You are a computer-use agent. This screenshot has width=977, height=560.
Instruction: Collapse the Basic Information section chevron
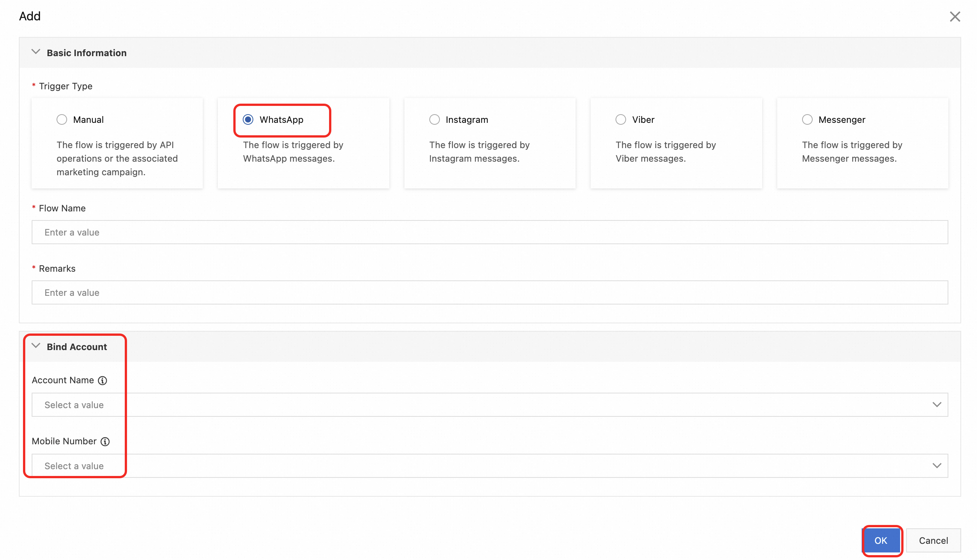click(36, 52)
